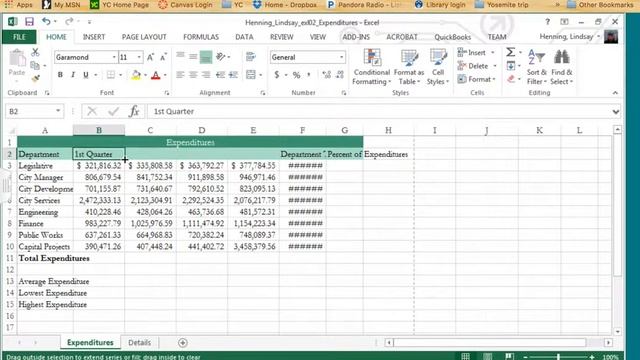Click the Format Painter brush
The image size is (640, 360).
pos(36,78)
